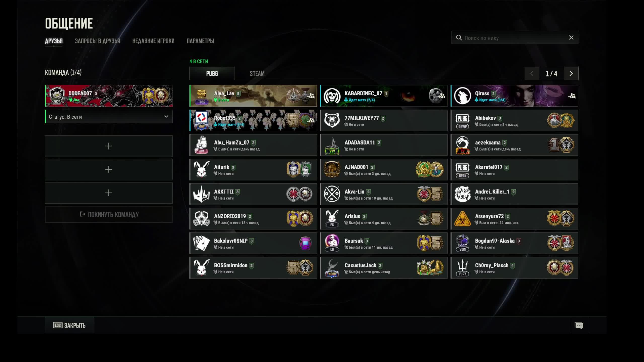
Task: Open the chat bubble icon
Action: click(579, 326)
